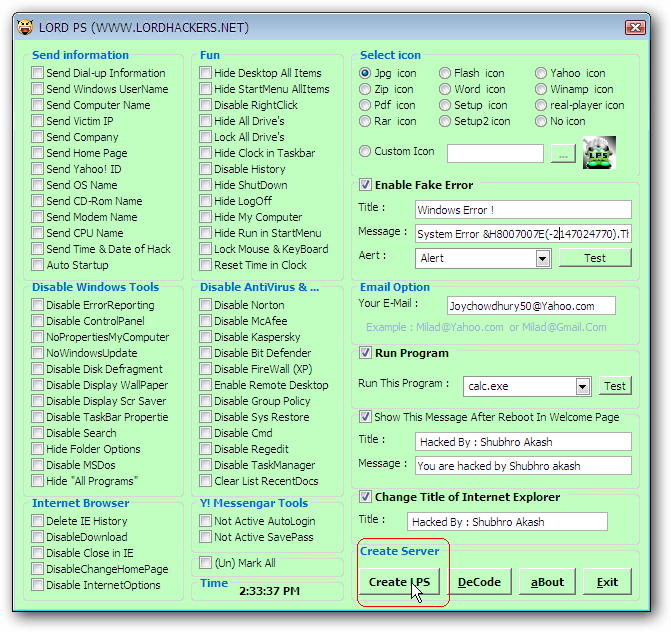The image size is (671, 632).
Task: Toggle the Enable Fake Error checkbox
Action: tap(366, 185)
